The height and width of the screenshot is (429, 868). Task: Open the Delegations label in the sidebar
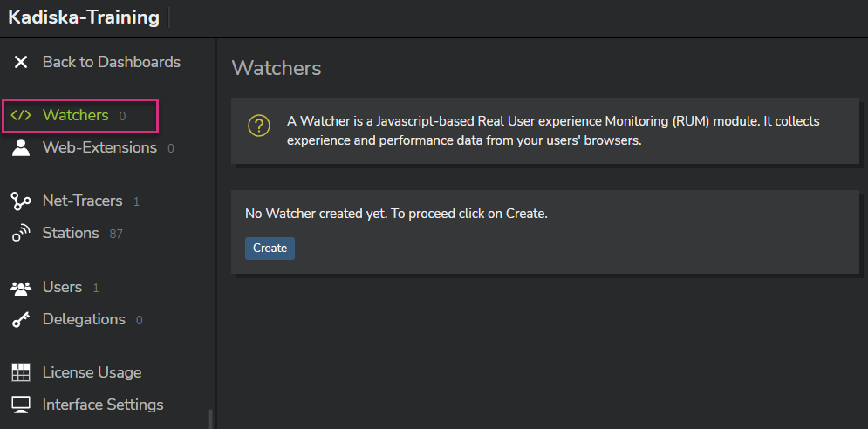84,319
